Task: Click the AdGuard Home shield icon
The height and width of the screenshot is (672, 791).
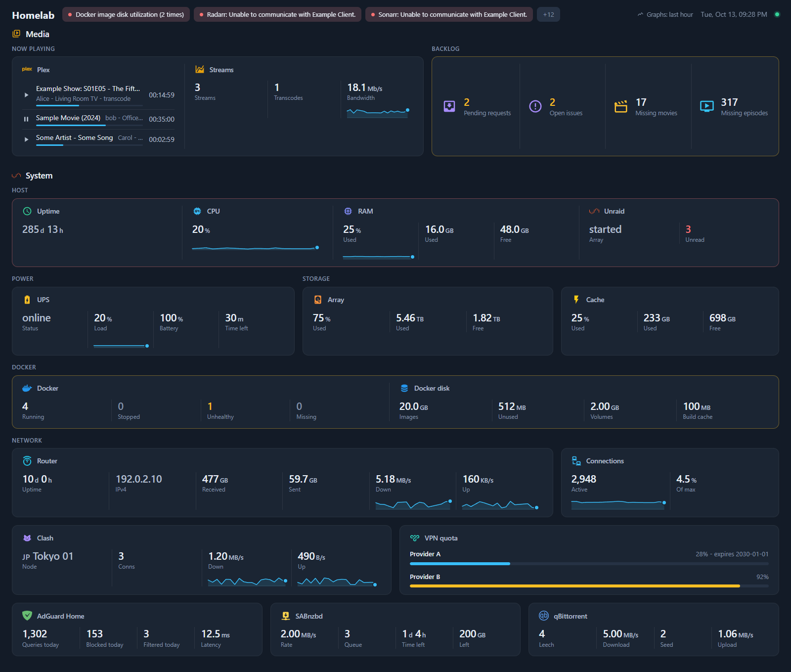Action: tap(27, 616)
